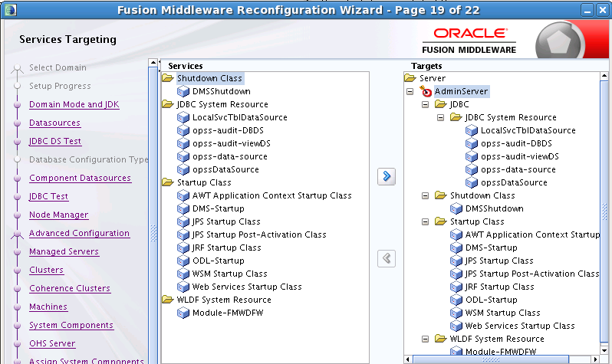The height and width of the screenshot is (364, 612).
Task: Go to the Datasources step
Action: pos(54,123)
